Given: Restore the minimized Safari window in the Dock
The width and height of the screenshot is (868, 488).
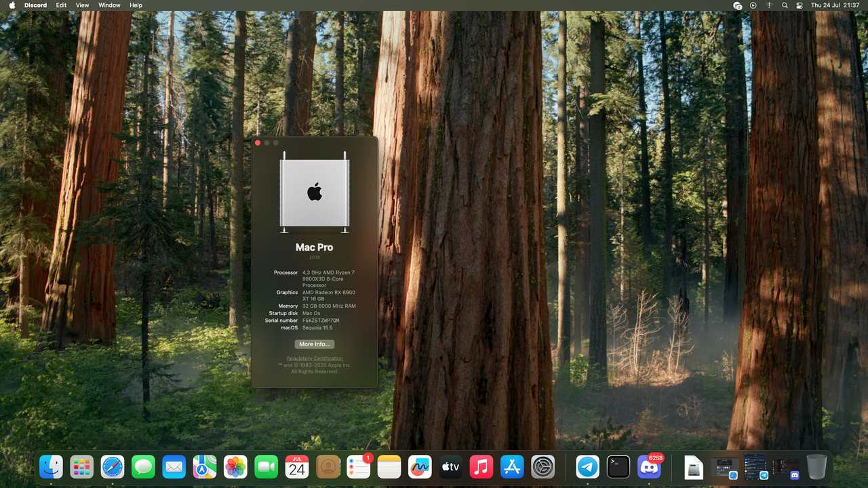Looking at the screenshot, I should point(725,468).
